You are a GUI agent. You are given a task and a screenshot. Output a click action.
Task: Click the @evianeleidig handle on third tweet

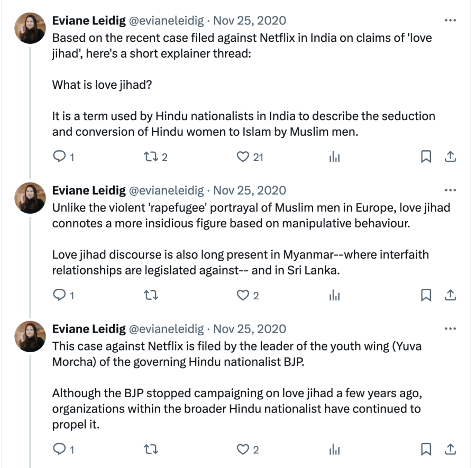167,329
